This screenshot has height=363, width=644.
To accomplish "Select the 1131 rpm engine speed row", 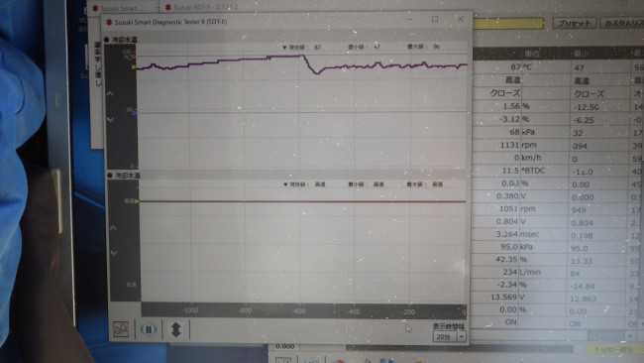I will pyautogui.click(x=558, y=145).
